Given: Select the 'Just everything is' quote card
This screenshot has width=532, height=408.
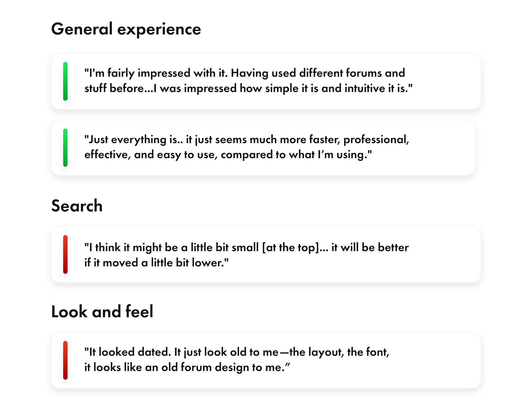Looking at the screenshot, I should click(x=263, y=148).
